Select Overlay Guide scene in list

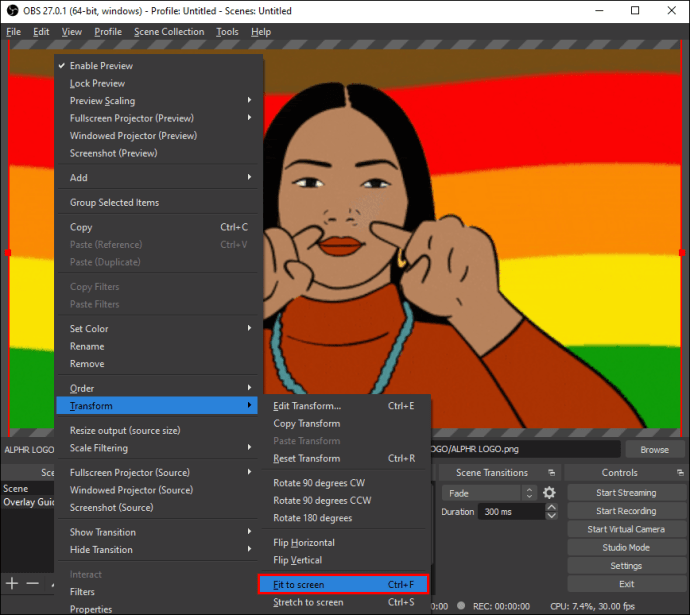coord(28,502)
